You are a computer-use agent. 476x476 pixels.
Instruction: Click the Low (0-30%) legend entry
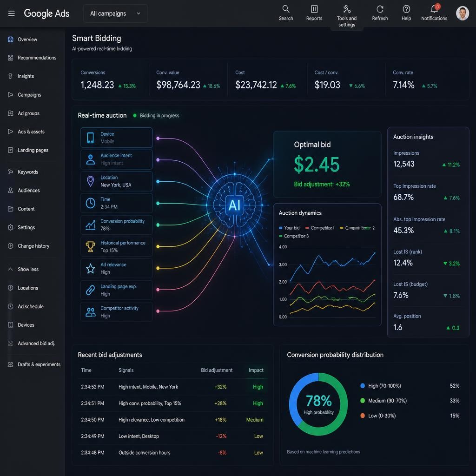tap(378, 416)
